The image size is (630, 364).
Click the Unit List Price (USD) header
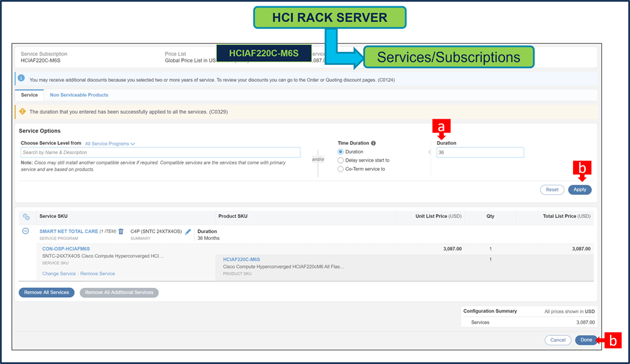(x=438, y=216)
